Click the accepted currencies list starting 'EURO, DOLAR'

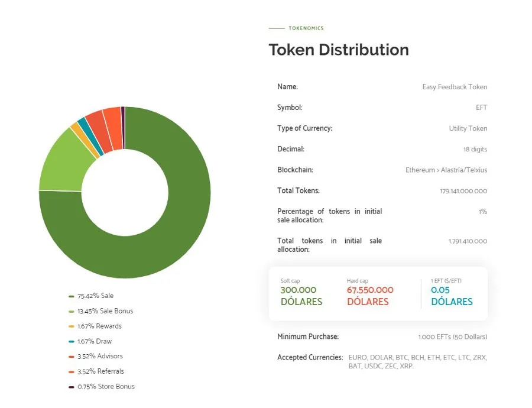418,362
